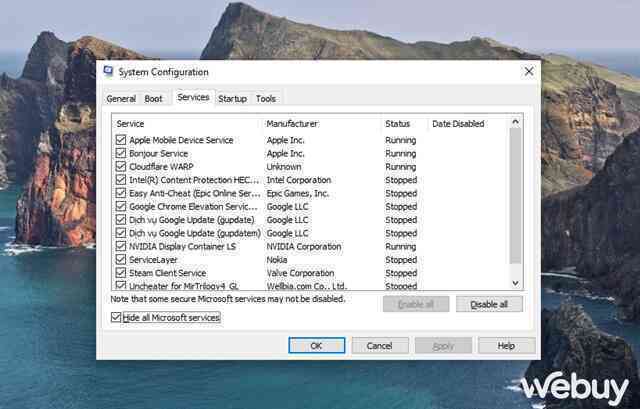Disable Easy Anti-Cheat service checkbox

click(121, 193)
